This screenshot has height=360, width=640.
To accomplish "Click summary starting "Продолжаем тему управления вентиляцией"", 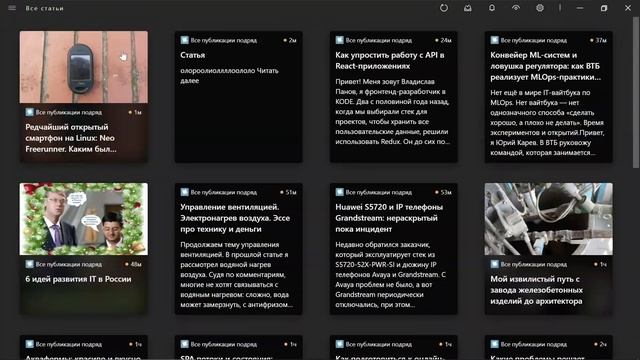I will 236,274.
